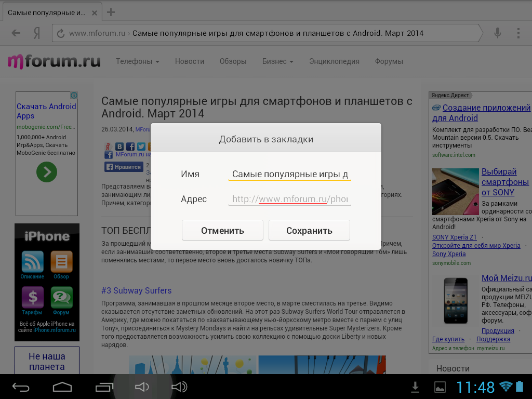Expand the Бизнес dropdown menu
Image resolution: width=532 pixels, height=399 pixels.
click(277, 61)
